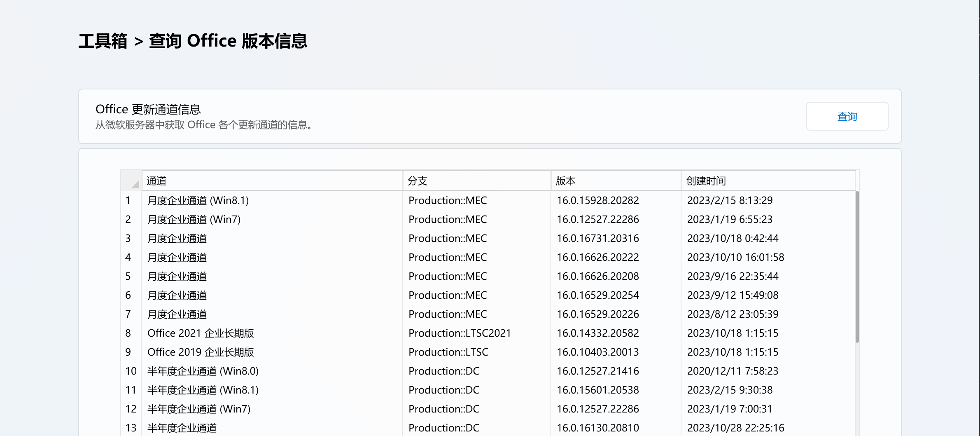This screenshot has height=436, width=980.
Task: Click the 查询 button
Action: click(847, 117)
